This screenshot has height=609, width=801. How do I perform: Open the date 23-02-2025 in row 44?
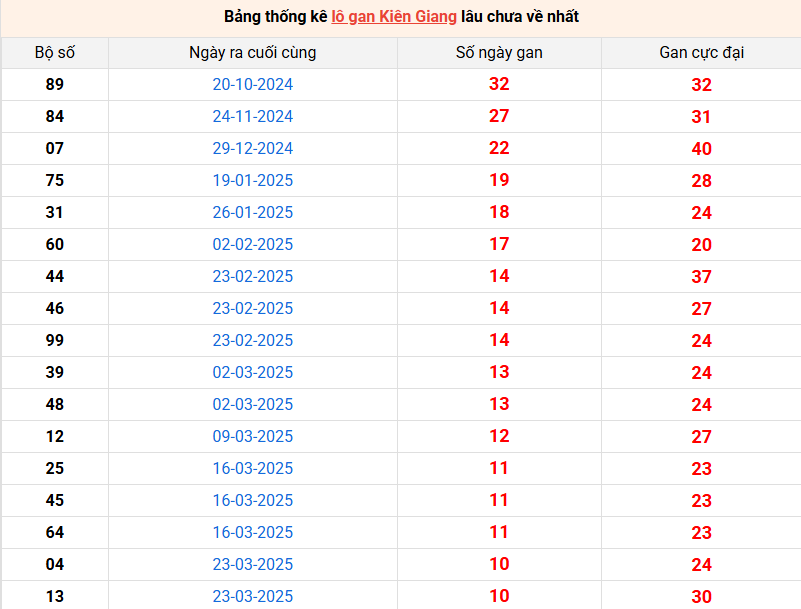click(253, 276)
